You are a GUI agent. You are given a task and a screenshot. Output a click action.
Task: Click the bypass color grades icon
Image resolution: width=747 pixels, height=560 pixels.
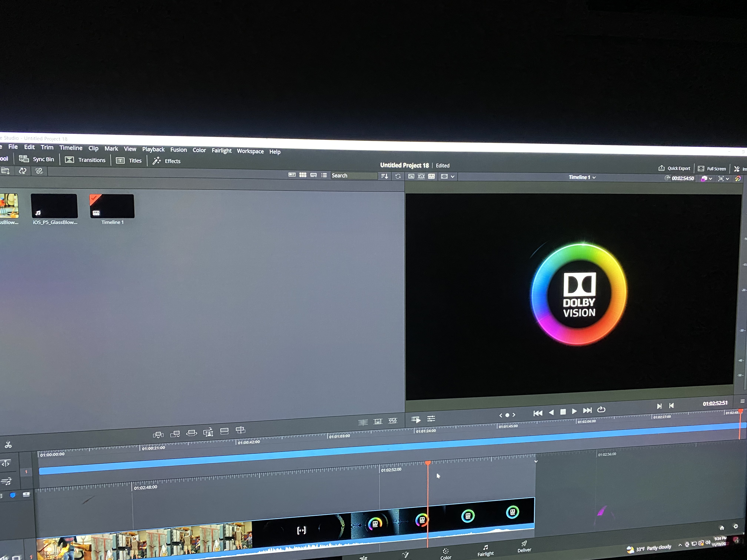coord(738,179)
